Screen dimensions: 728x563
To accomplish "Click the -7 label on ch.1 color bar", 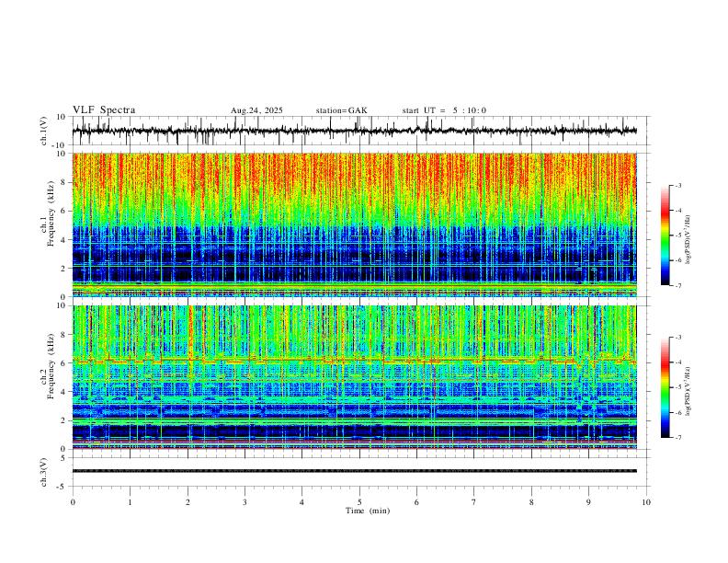I will 677,285.
